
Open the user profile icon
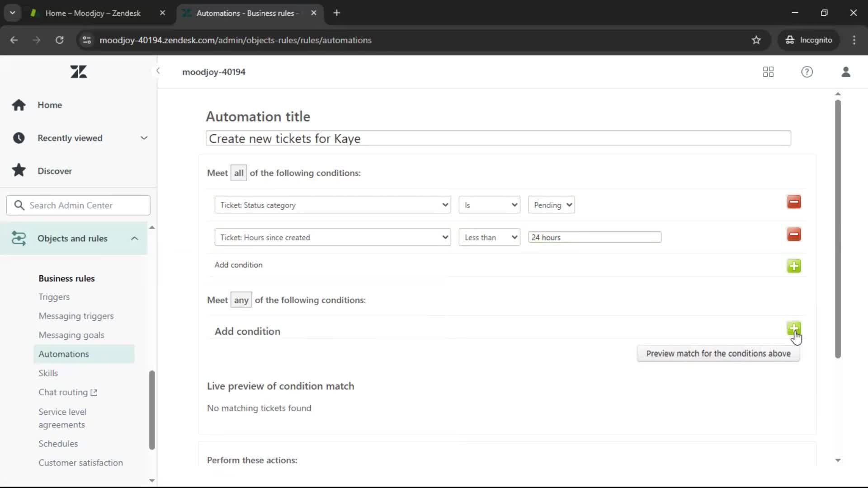(846, 72)
